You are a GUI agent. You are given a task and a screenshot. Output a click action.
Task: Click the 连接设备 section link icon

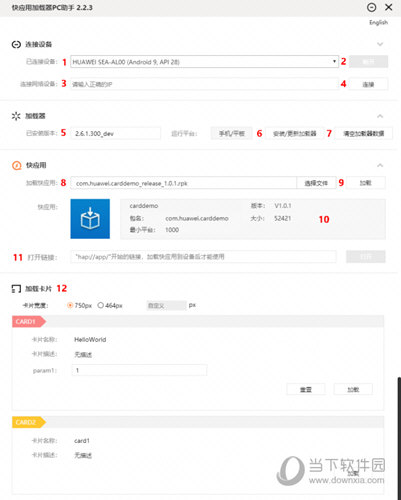click(x=16, y=44)
